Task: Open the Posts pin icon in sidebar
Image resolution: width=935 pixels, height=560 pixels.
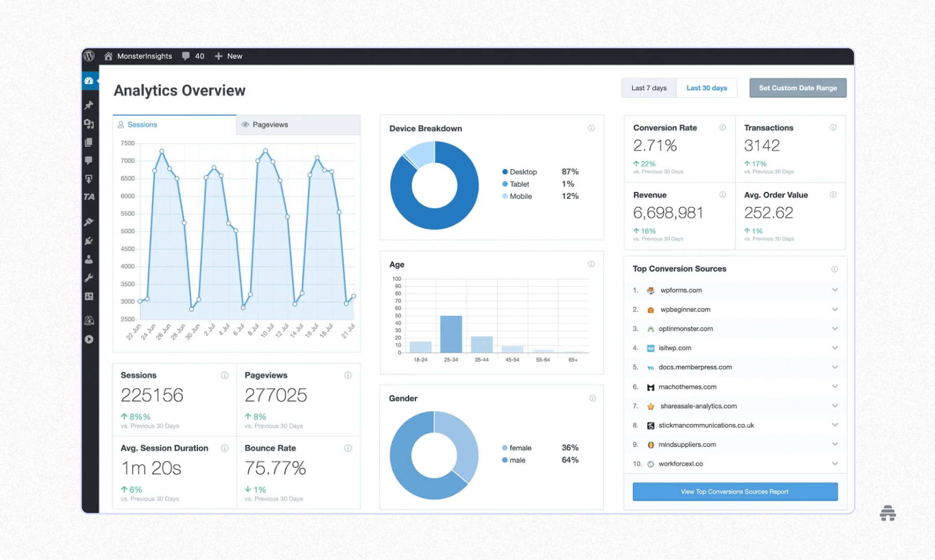Action: coord(89,105)
